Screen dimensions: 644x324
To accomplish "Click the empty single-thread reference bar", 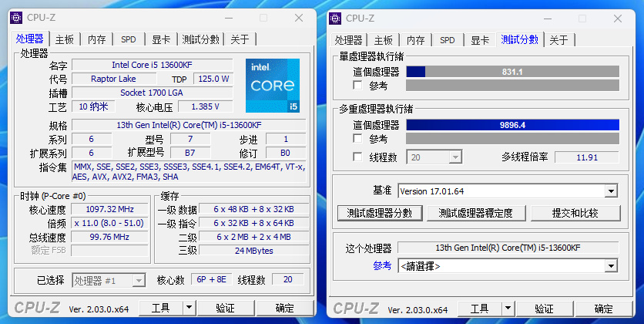I will (512, 86).
